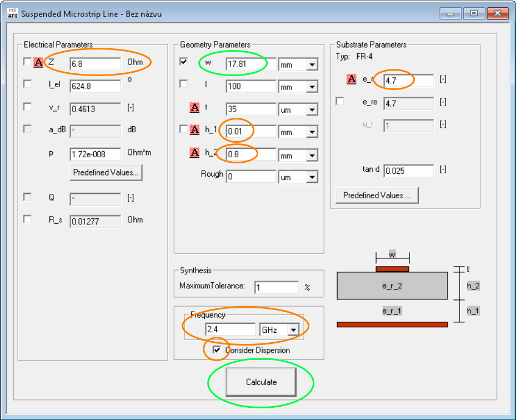Open the Rough unit dropdown
This screenshot has width=516, height=420.
(x=312, y=178)
